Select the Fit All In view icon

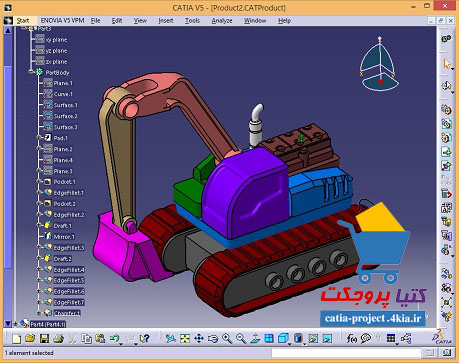pos(185,339)
